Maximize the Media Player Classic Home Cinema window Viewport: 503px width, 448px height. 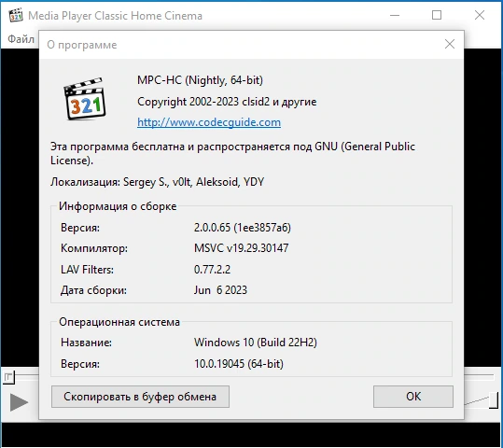tap(437, 15)
